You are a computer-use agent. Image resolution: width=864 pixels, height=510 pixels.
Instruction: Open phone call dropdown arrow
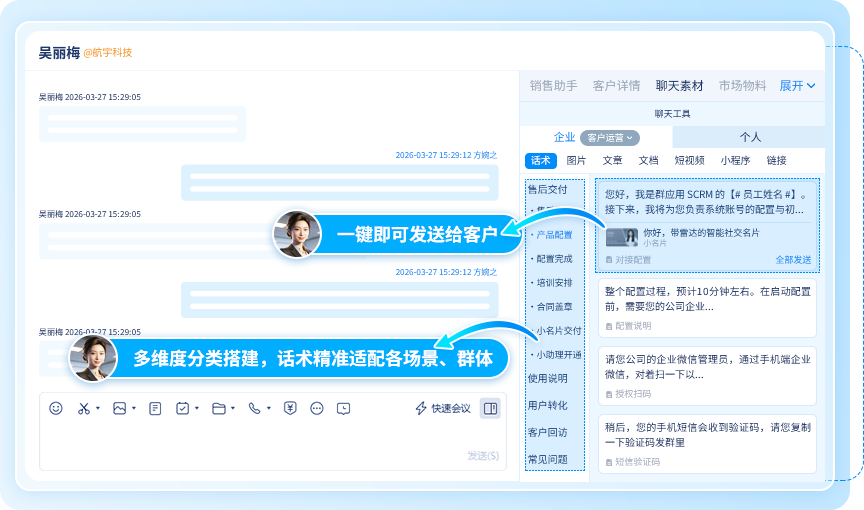coord(269,408)
